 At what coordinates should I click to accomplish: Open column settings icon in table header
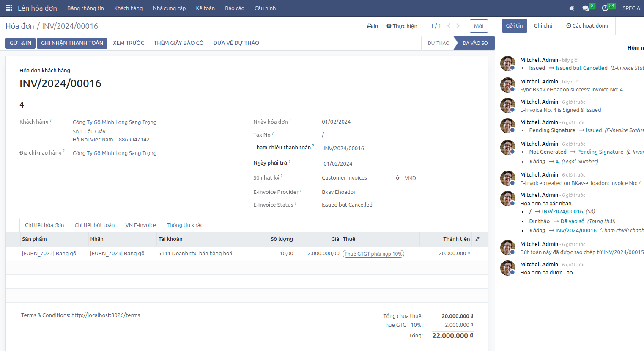pos(477,239)
